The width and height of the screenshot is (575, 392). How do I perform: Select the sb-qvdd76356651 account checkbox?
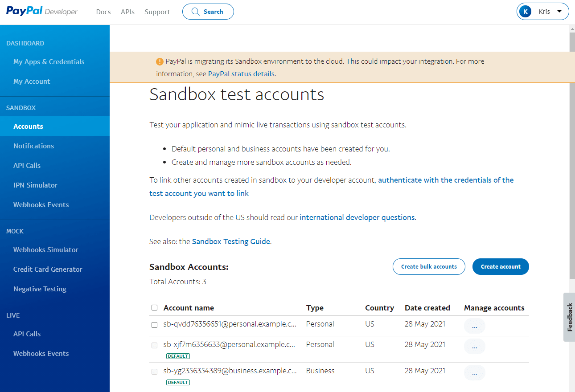tap(154, 325)
